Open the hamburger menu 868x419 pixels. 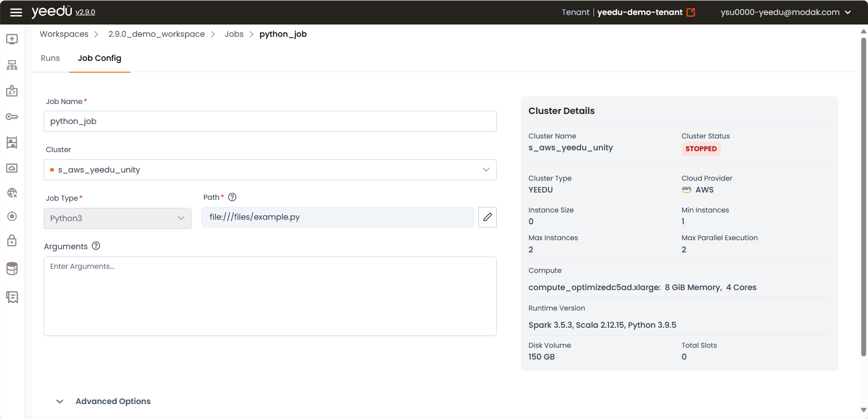pyautogui.click(x=16, y=12)
